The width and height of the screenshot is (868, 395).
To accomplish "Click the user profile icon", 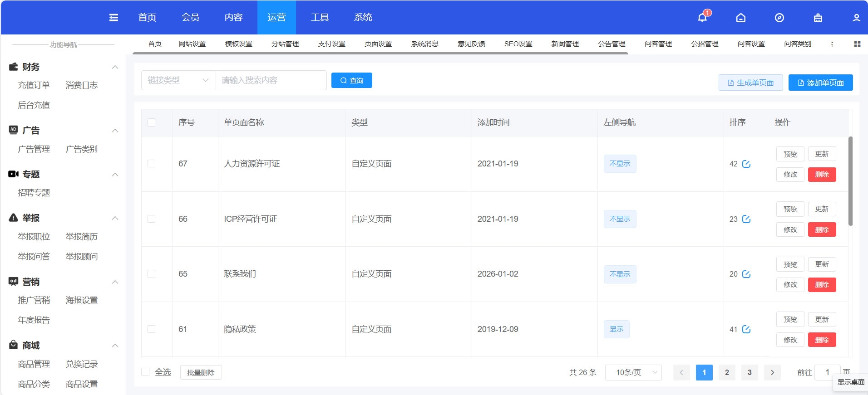I will coord(856,18).
